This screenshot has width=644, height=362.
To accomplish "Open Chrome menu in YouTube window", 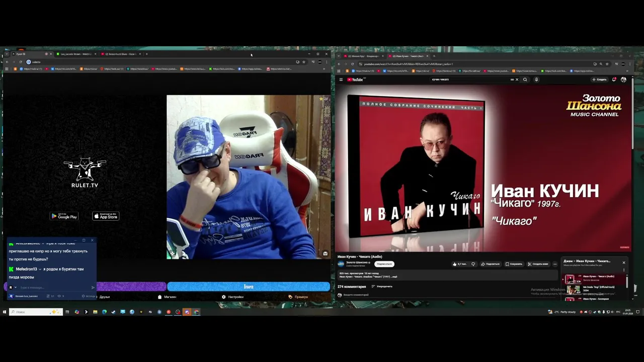I will tap(630, 64).
